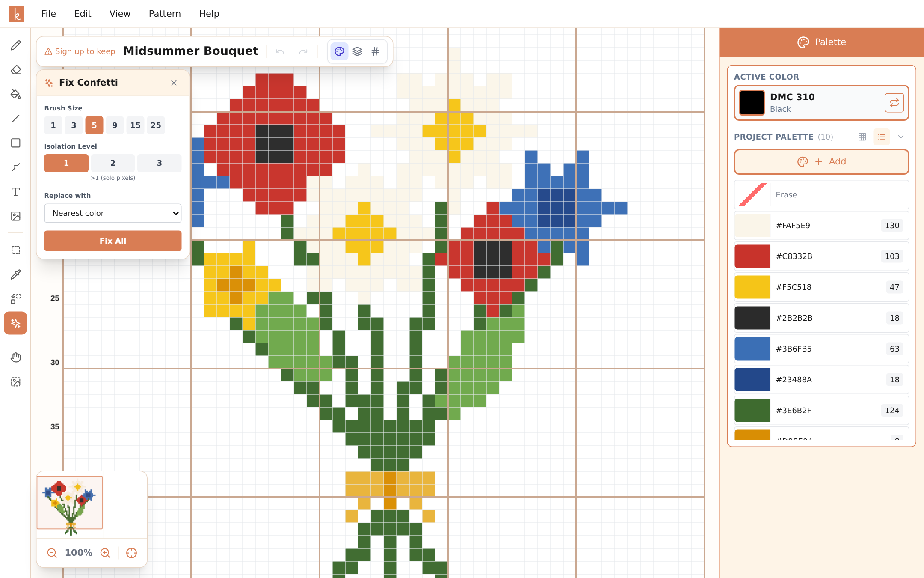Image resolution: width=924 pixels, height=578 pixels.
Task: Click the Midsummer Bouquet title
Action: 190,51
